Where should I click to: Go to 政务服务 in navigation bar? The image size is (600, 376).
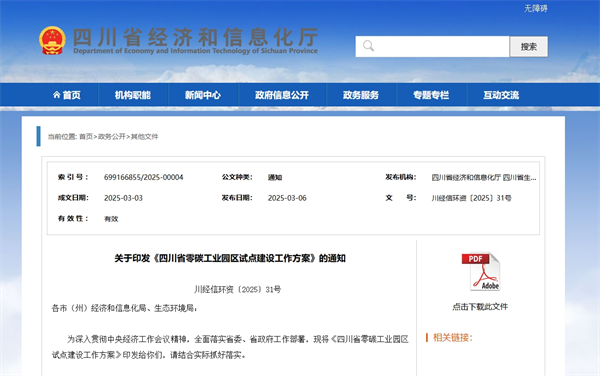point(361,95)
